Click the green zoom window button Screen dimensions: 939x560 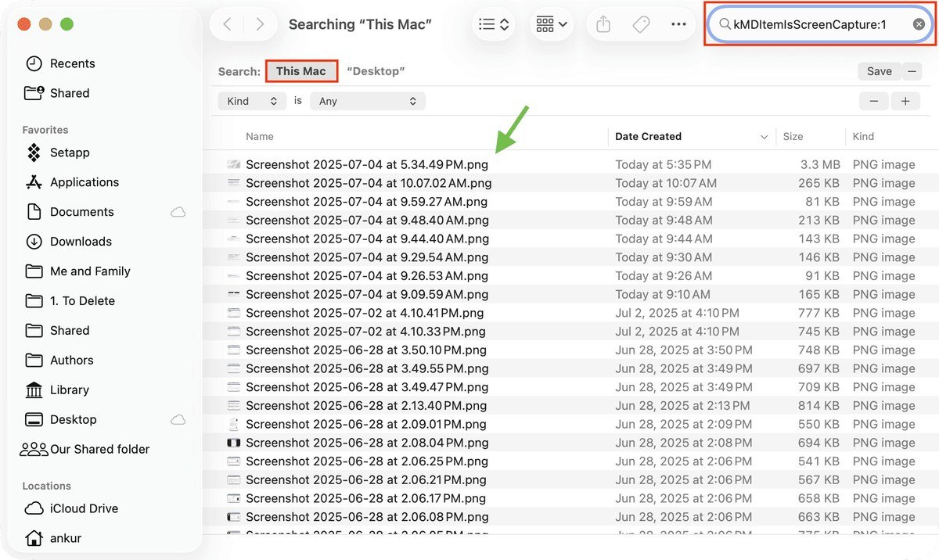[67, 24]
